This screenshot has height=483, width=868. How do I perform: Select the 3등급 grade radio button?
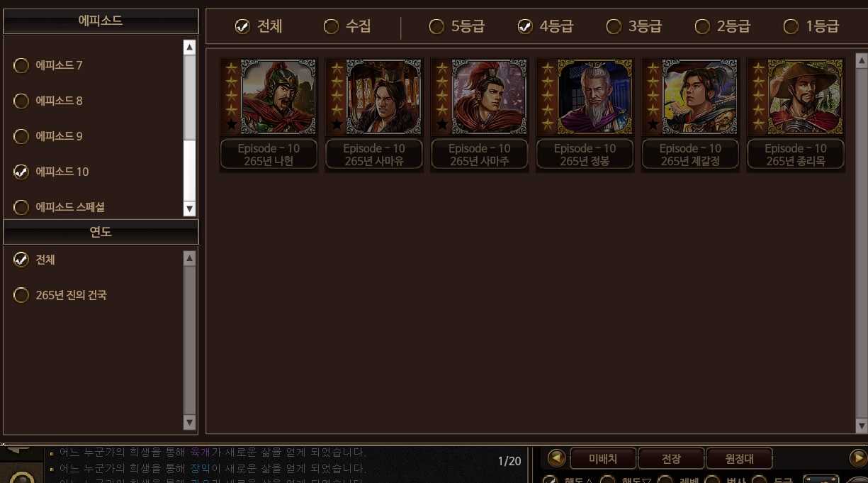point(634,26)
